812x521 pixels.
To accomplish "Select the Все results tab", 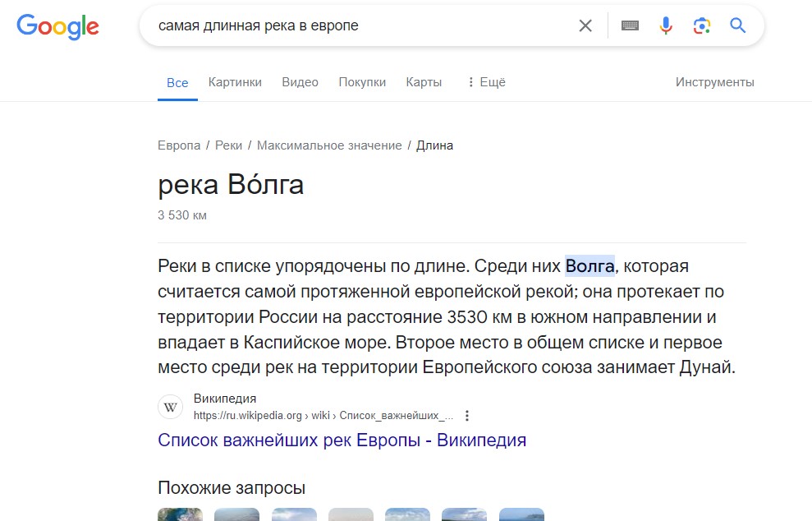I will click(x=177, y=82).
